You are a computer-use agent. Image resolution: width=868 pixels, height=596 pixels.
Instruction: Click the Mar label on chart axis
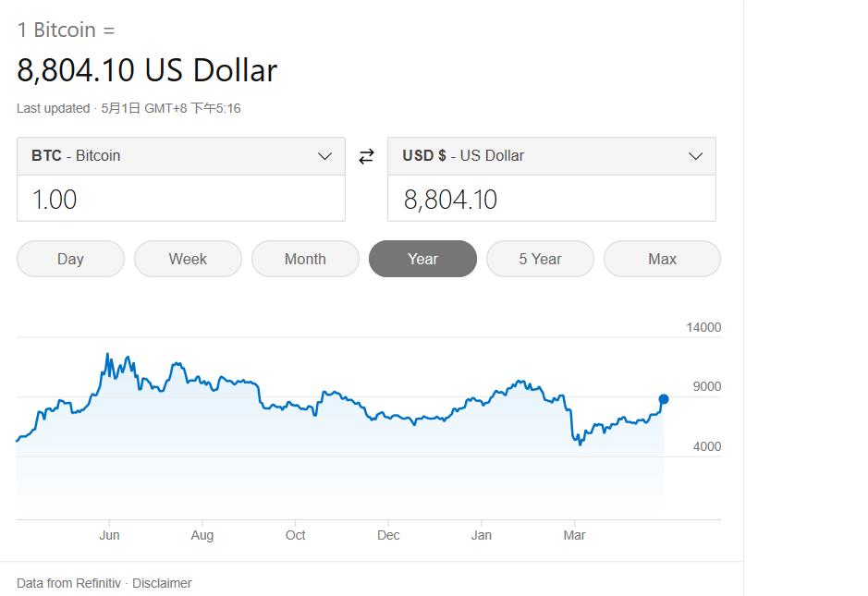[575, 535]
